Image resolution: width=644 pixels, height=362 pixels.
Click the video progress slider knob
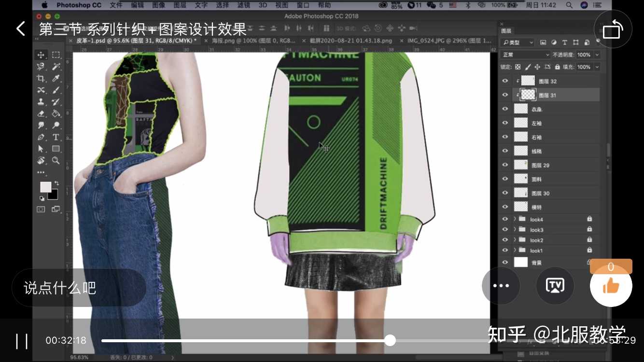[x=390, y=340]
